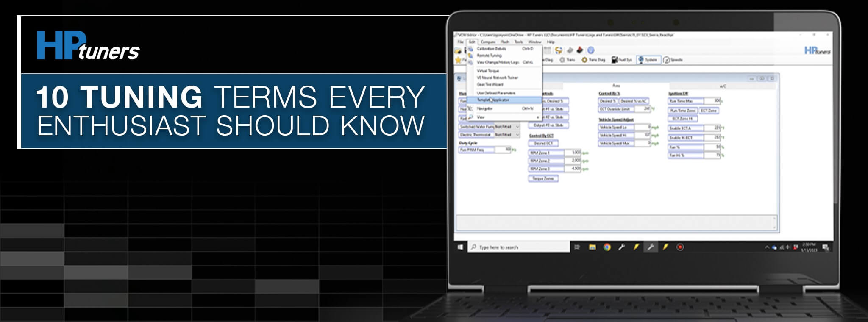Screen dimensions: 868x322
Task: Select Virtual Torque menu entry
Action: pyautogui.click(x=488, y=71)
